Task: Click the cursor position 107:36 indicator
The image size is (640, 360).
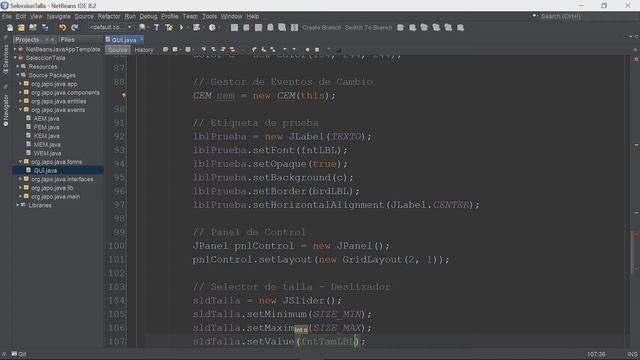Action: [596, 354]
